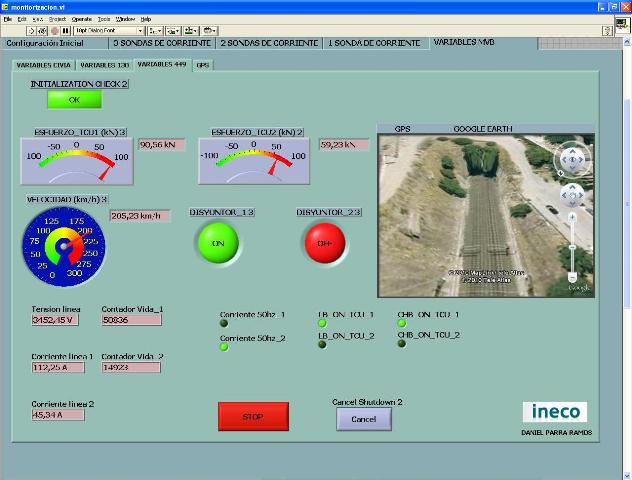Click the CHB_ON_TCU_2 LED

401,343
